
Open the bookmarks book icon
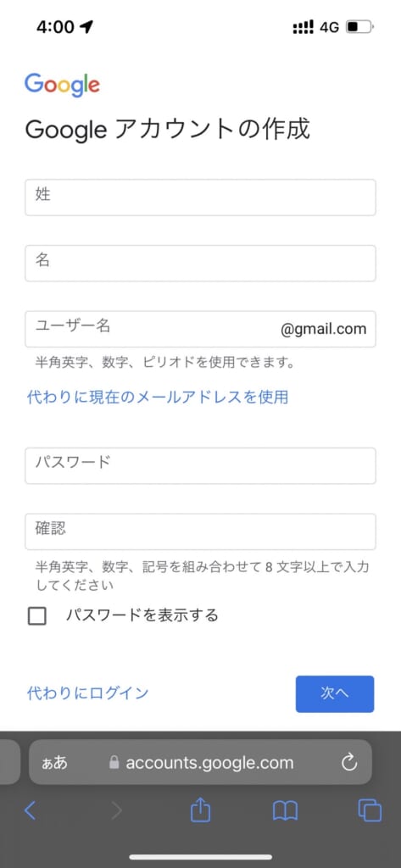285,811
